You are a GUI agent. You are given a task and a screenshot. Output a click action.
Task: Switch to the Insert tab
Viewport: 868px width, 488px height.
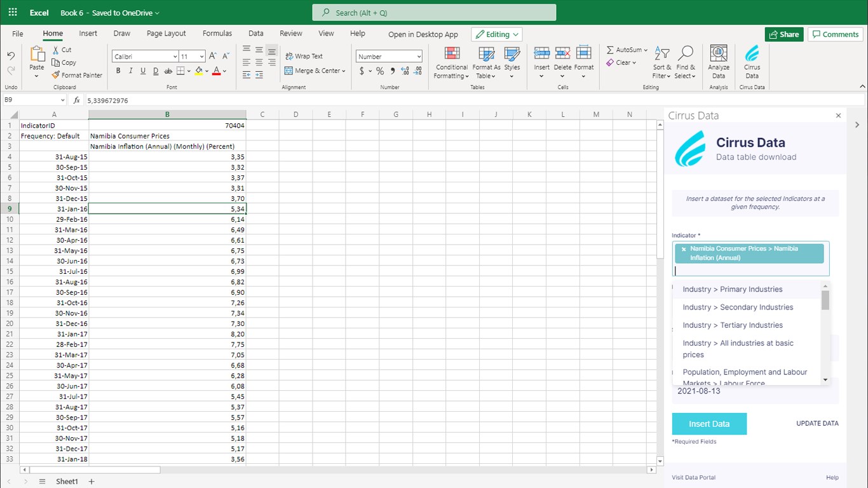tap(88, 34)
